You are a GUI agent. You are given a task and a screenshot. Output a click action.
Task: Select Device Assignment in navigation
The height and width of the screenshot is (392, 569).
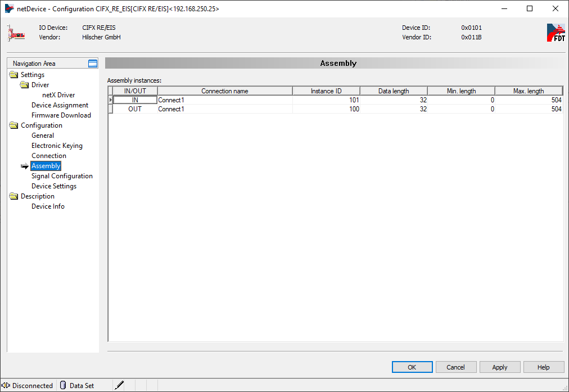tap(60, 105)
